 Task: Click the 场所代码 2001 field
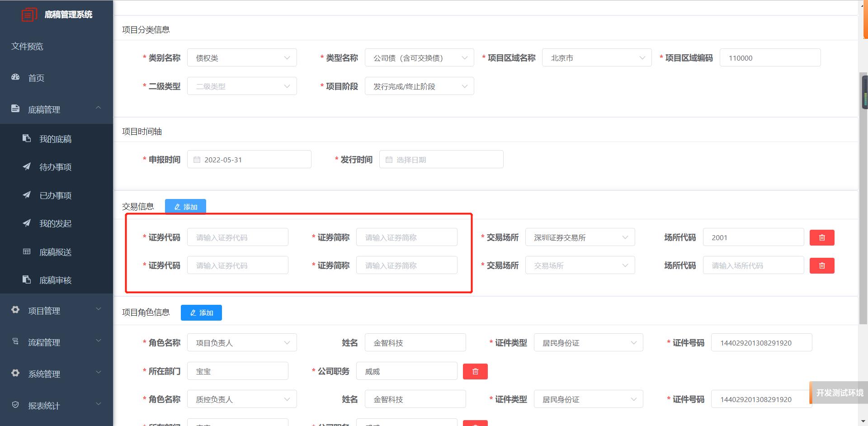click(754, 237)
